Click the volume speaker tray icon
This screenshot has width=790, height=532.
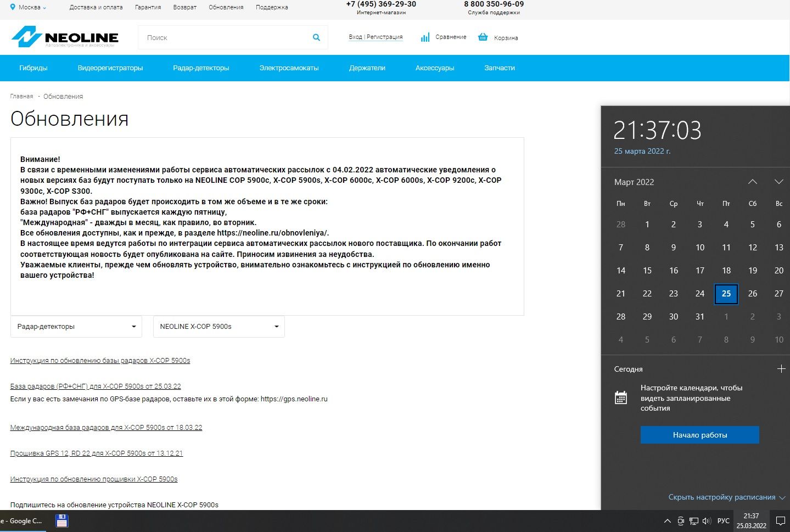click(x=707, y=521)
